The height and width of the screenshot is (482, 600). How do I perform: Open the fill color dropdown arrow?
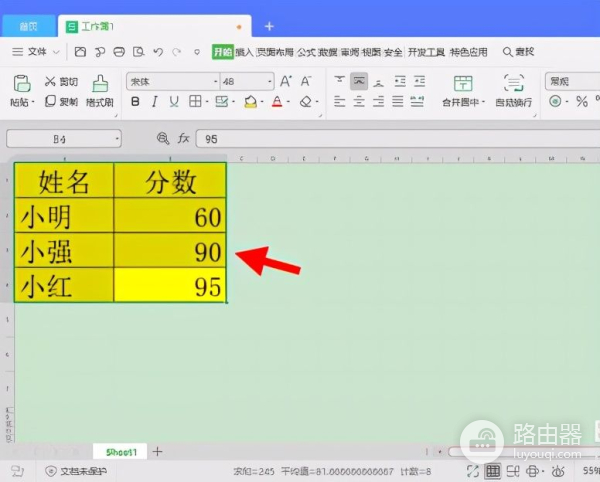tap(262, 102)
